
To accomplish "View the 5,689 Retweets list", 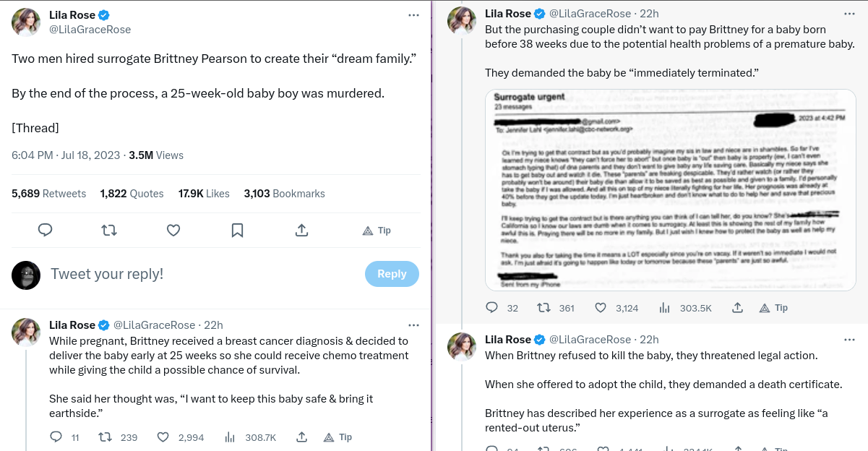I will pos(48,194).
